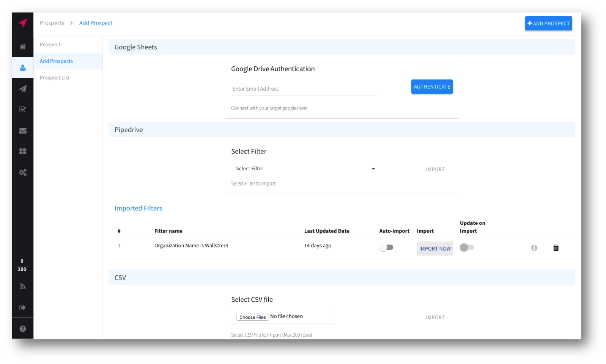The image size is (606, 364).
Task: Click the Pipedrive section header
Action: tap(342, 130)
